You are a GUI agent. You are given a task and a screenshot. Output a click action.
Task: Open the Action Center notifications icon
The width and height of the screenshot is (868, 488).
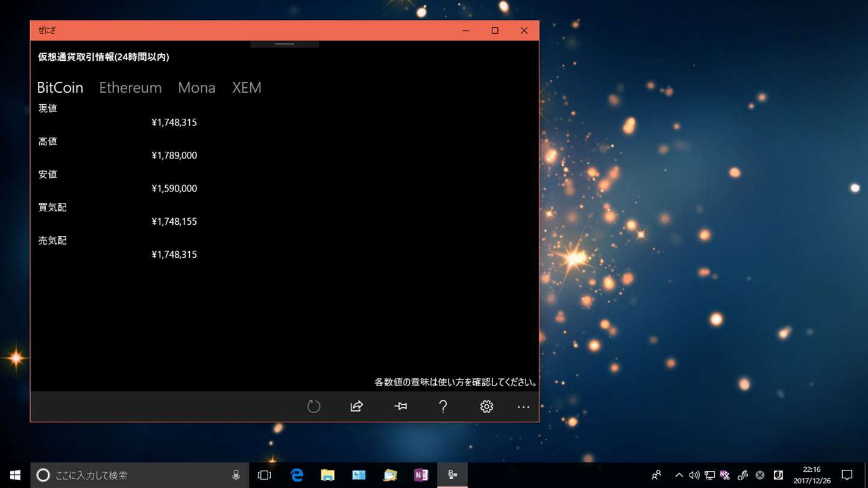click(847, 475)
